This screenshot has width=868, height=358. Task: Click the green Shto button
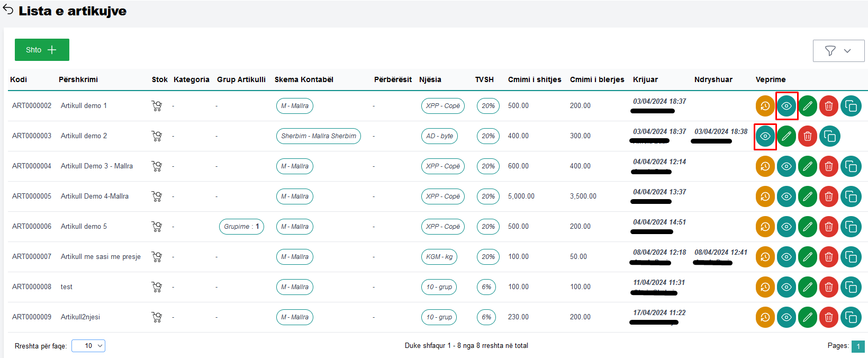(42, 50)
